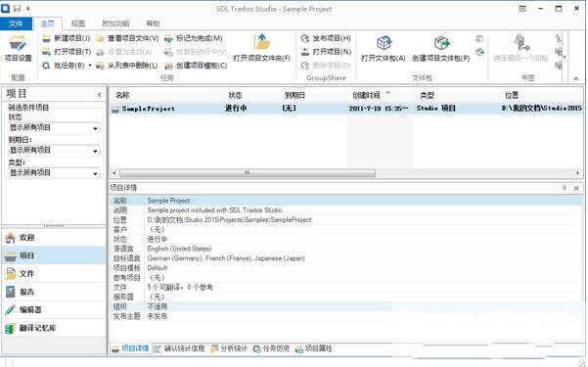
Task: Switch to 确认统计信息 bottom tab
Action: 180,348
